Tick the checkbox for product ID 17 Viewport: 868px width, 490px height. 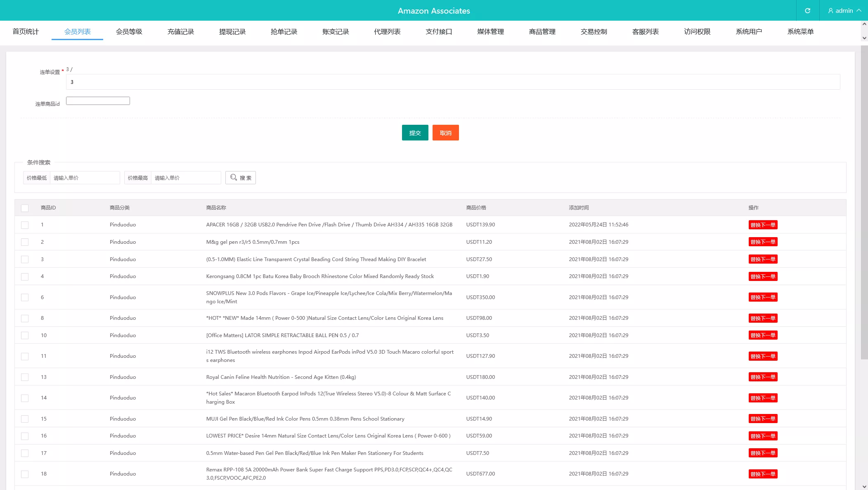click(x=25, y=453)
